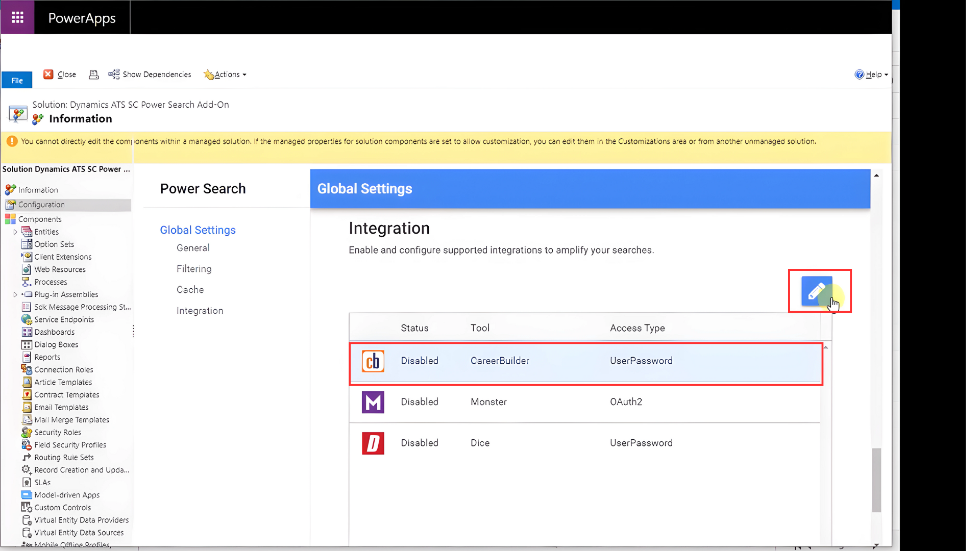Screen dimensions: 980x551
Task: Open Model-driven Apps in the tree
Action: pos(67,495)
